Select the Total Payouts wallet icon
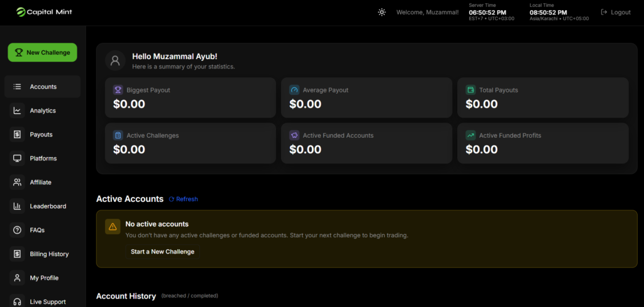 click(470, 90)
